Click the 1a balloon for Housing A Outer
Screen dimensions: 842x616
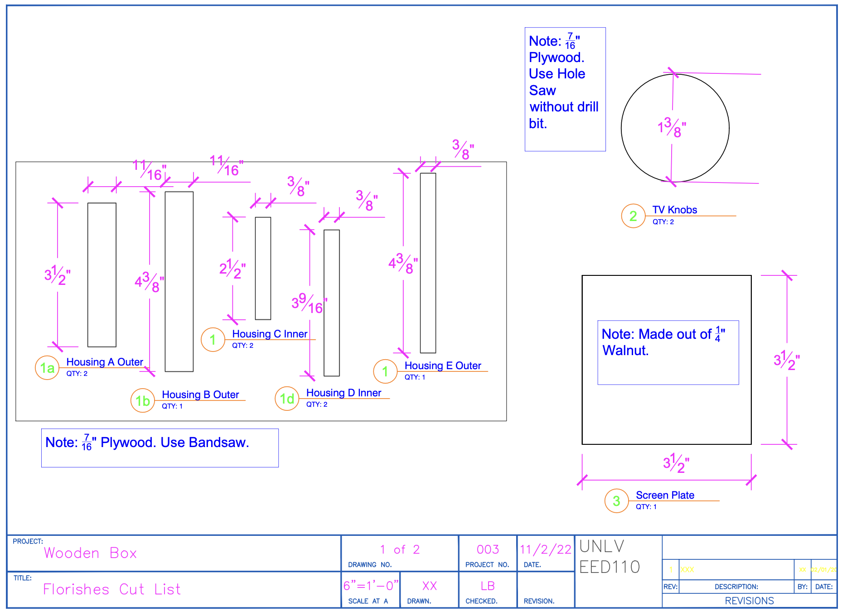47,368
